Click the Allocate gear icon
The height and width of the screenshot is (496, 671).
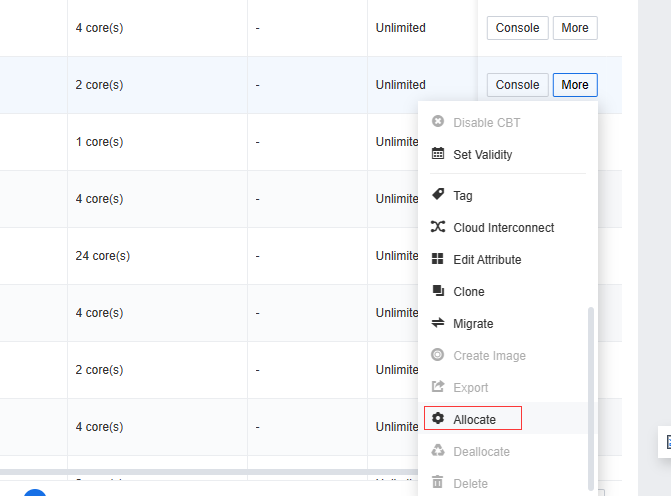(437, 419)
